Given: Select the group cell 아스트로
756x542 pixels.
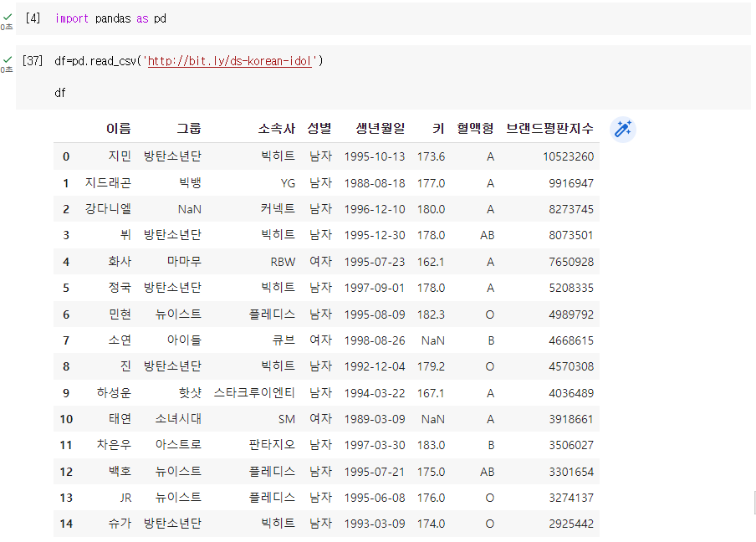Looking at the screenshot, I should [178, 445].
